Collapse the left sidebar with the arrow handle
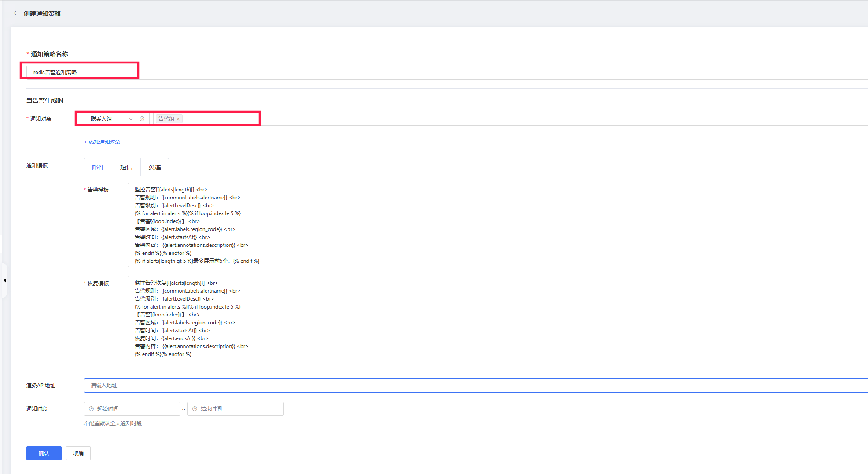Screen dimensions: 868x474 click(4, 280)
